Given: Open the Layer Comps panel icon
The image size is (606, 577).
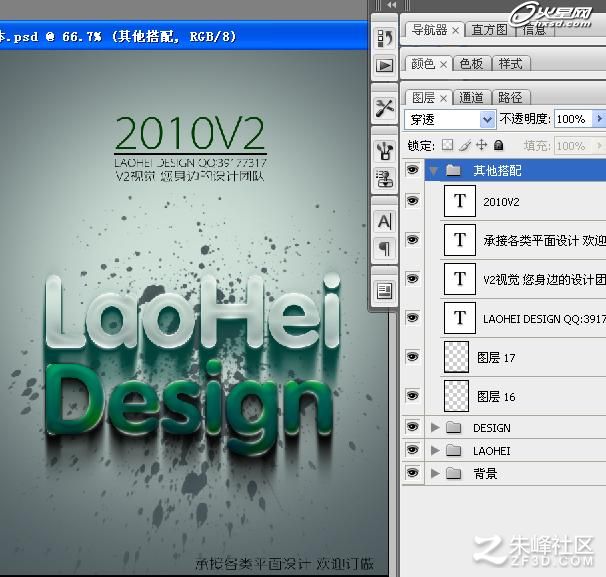Looking at the screenshot, I should point(385,290).
